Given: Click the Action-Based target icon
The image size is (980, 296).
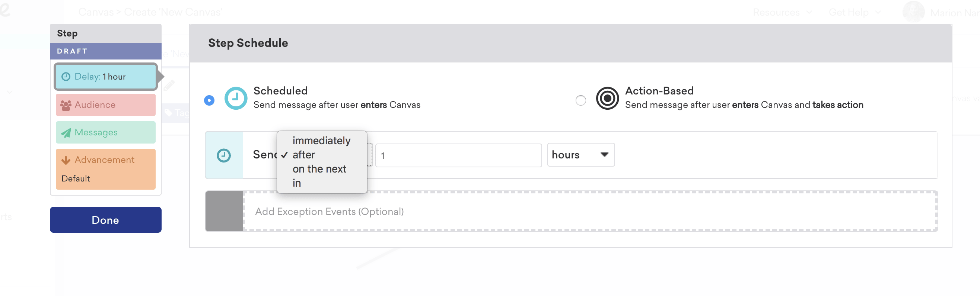Looking at the screenshot, I should pos(607,99).
